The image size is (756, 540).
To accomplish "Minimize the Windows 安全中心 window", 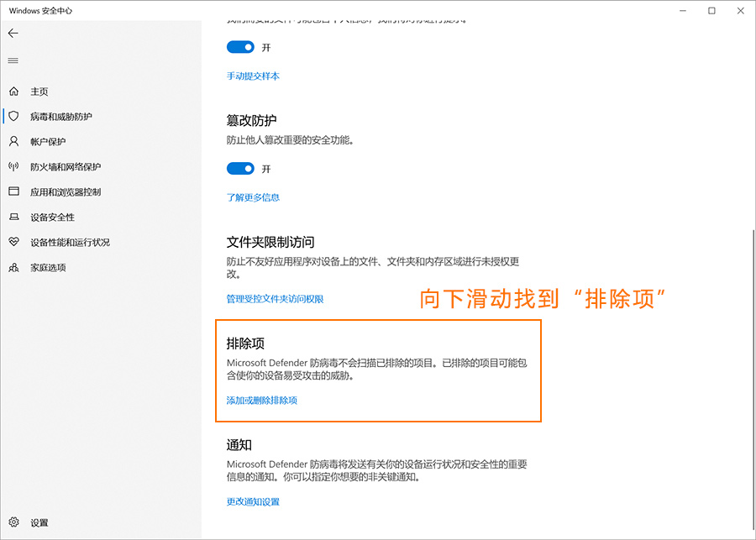I will coord(683,11).
